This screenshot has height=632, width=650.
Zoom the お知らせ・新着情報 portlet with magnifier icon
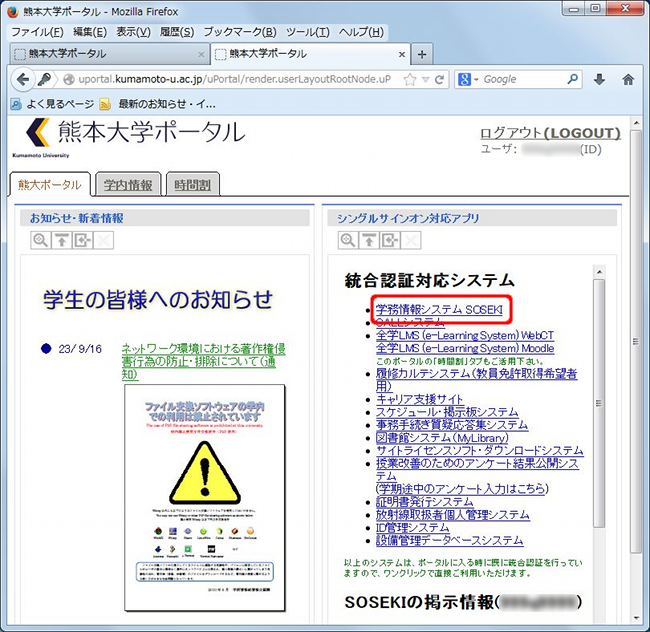click(41, 240)
